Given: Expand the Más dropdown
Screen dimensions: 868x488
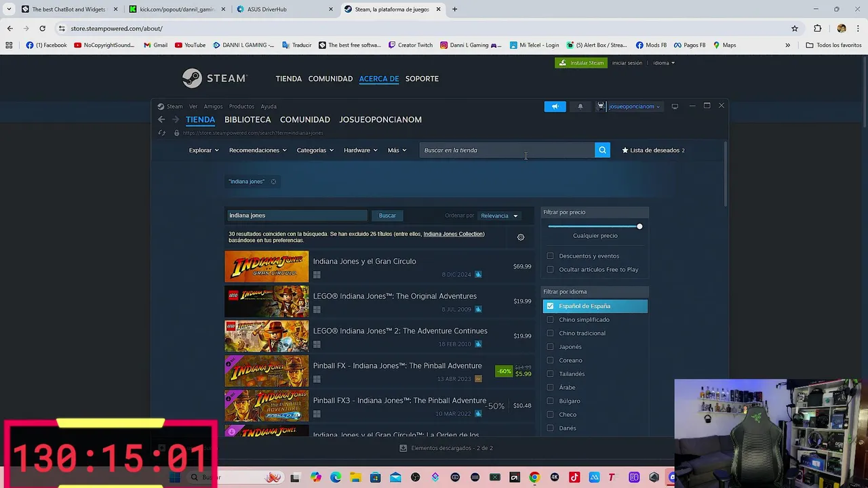Looking at the screenshot, I should pos(397,150).
